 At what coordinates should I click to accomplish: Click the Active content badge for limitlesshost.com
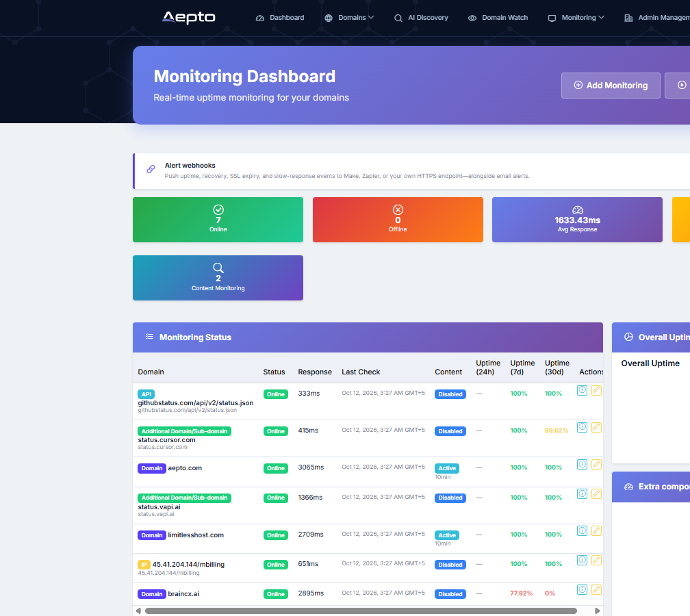(x=446, y=535)
